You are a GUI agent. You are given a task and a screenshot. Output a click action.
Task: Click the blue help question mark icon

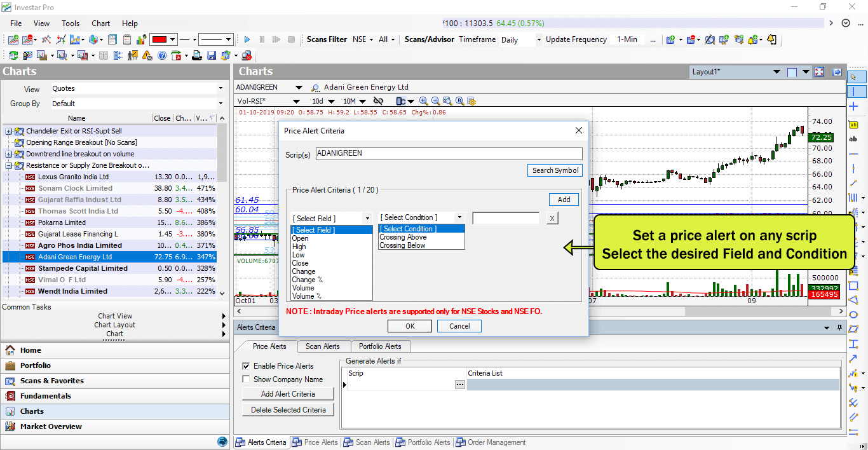pyautogui.click(x=162, y=55)
